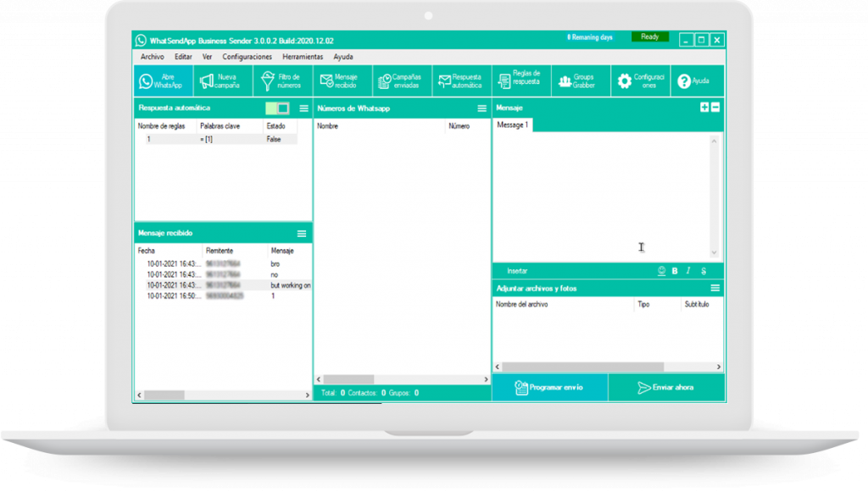Select the Message 1 tab

click(513, 125)
